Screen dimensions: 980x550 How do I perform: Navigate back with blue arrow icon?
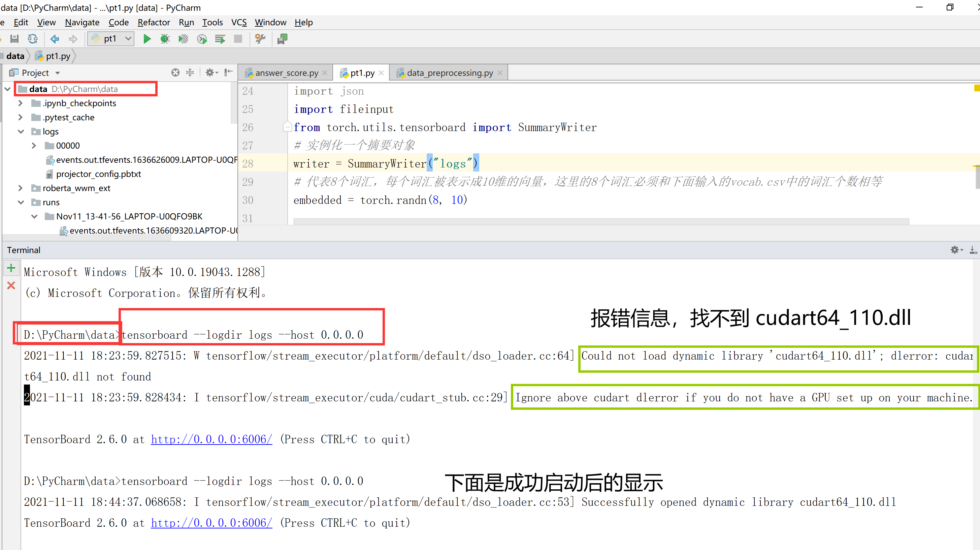[x=55, y=39]
